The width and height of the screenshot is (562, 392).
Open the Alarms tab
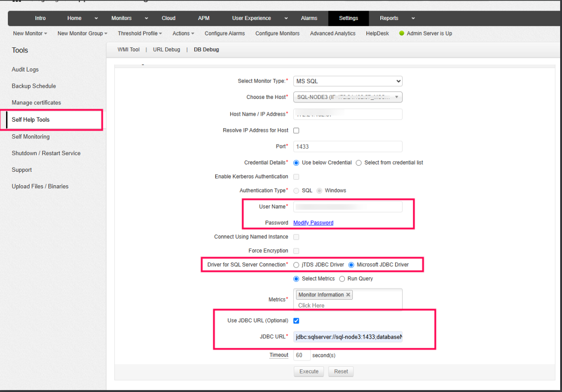tap(309, 19)
